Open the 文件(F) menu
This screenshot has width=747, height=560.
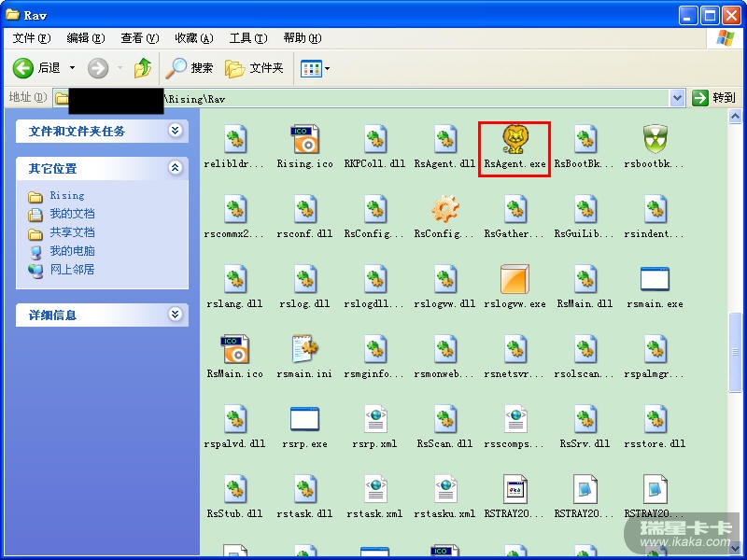(x=32, y=38)
